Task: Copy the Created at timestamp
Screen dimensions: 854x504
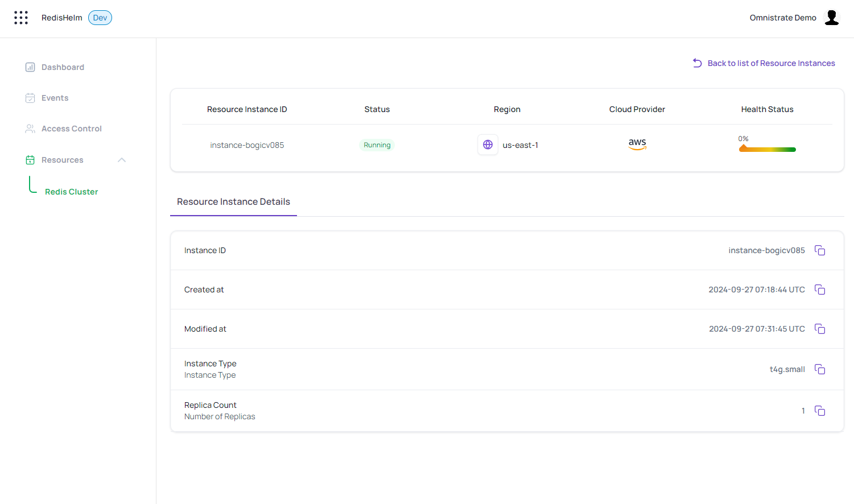Action: (819, 290)
